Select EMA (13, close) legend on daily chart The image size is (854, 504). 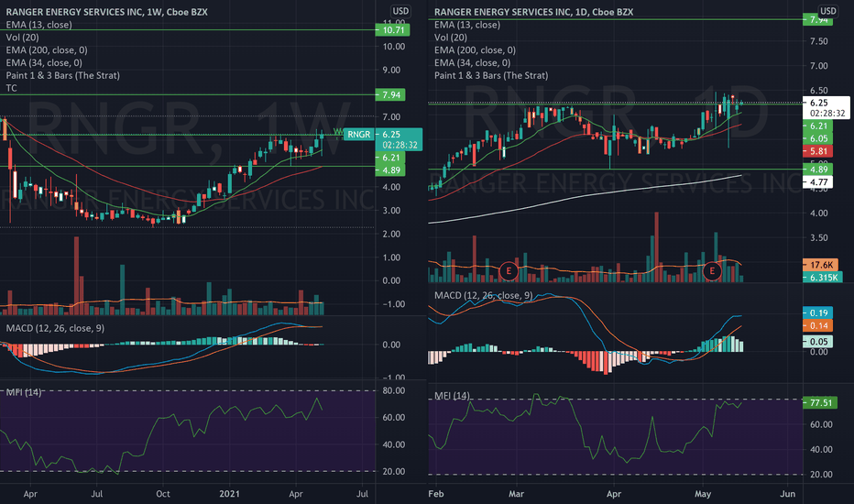(x=467, y=25)
